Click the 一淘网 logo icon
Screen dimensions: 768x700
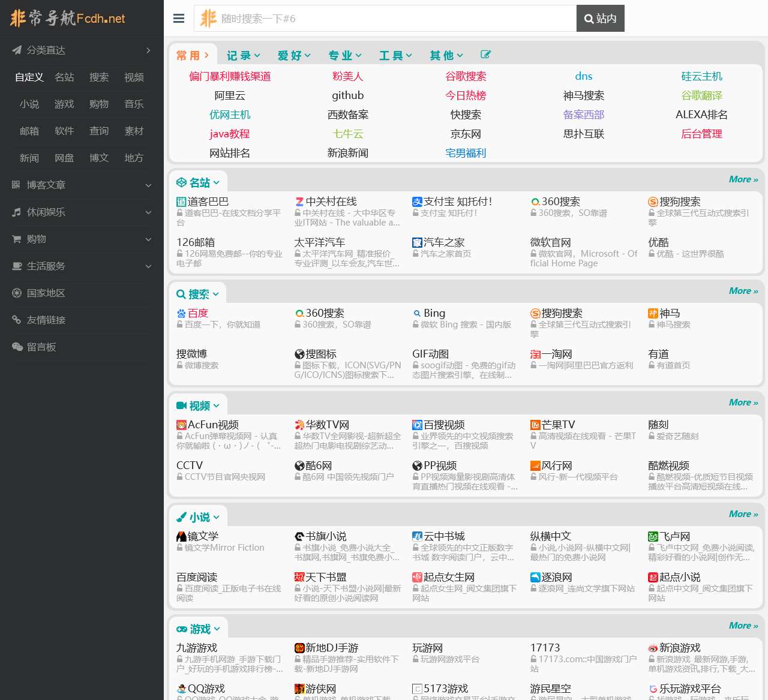(535, 354)
